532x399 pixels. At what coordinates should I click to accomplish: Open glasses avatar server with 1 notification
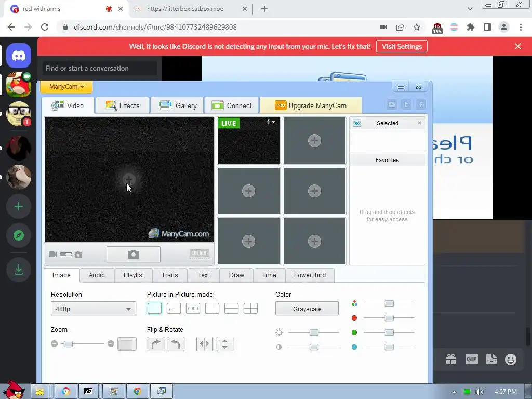coord(19,114)
